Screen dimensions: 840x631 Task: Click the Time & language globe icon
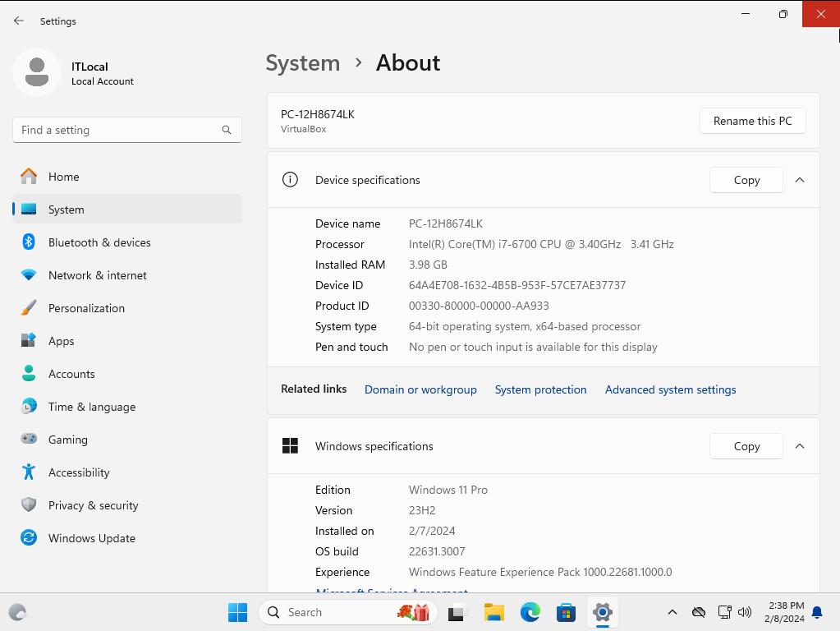(x=29, y=407)
